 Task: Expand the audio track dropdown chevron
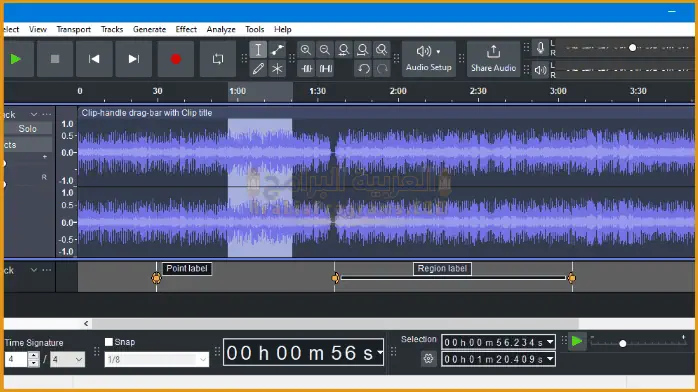34,115
